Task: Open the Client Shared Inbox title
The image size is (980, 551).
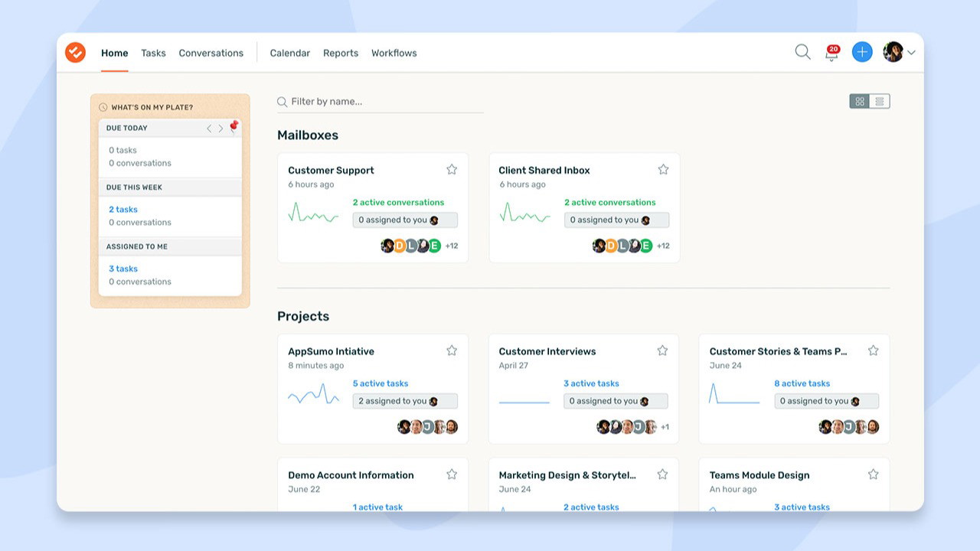Action: click(544, 170)
